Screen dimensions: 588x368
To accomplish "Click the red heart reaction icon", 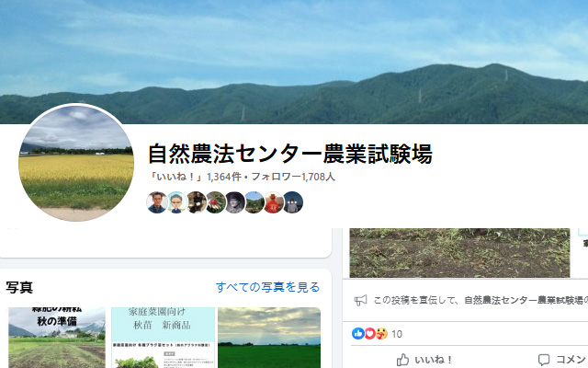I will 370,333.
